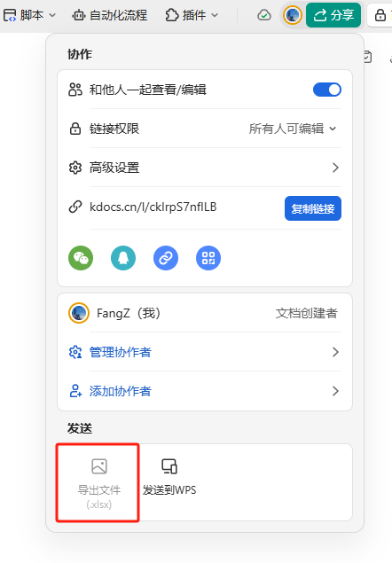Screen dimensions: 392x563
Task: Click the 复制链接 copy link button
Action: coord(313,208)
